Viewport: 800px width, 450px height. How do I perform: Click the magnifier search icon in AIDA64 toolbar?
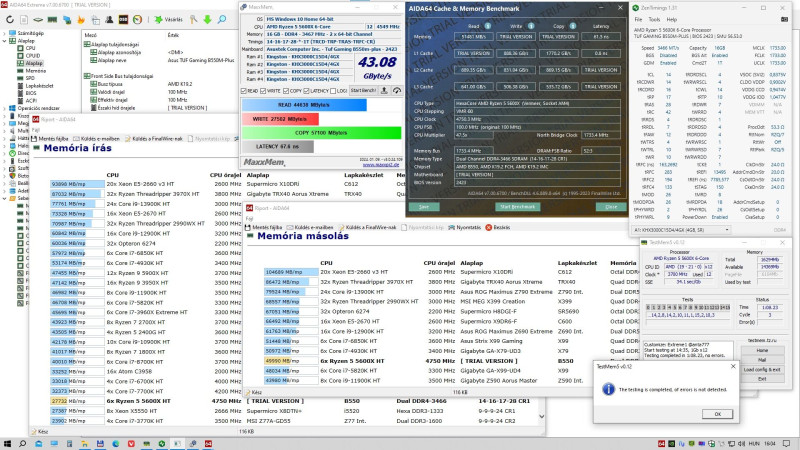pyautogui.click(x=222, y=19)
